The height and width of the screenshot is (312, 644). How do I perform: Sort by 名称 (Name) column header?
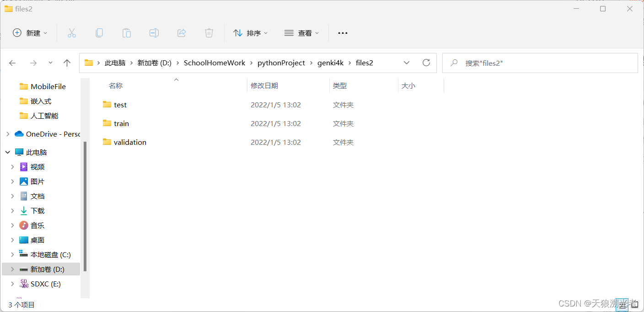click(116, 85)
